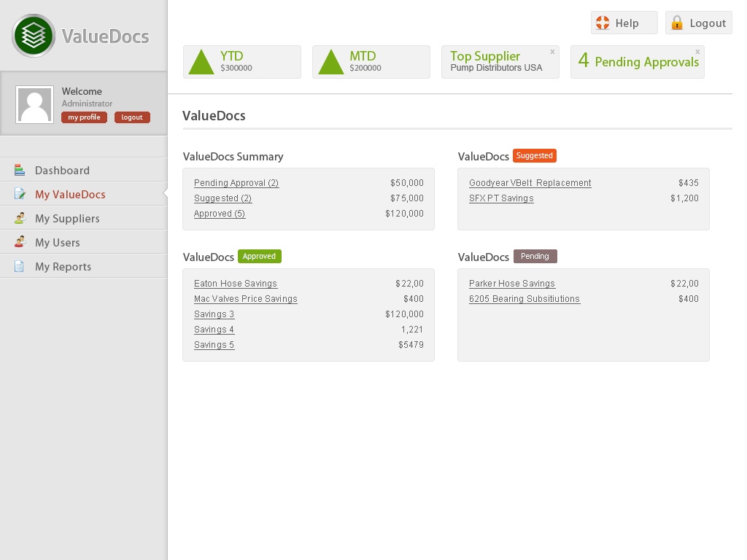This screenshot has width=747, height=560.
Task: Open 6205 Bearing Subsitiutions link
Action: click(x=524, y=299)
